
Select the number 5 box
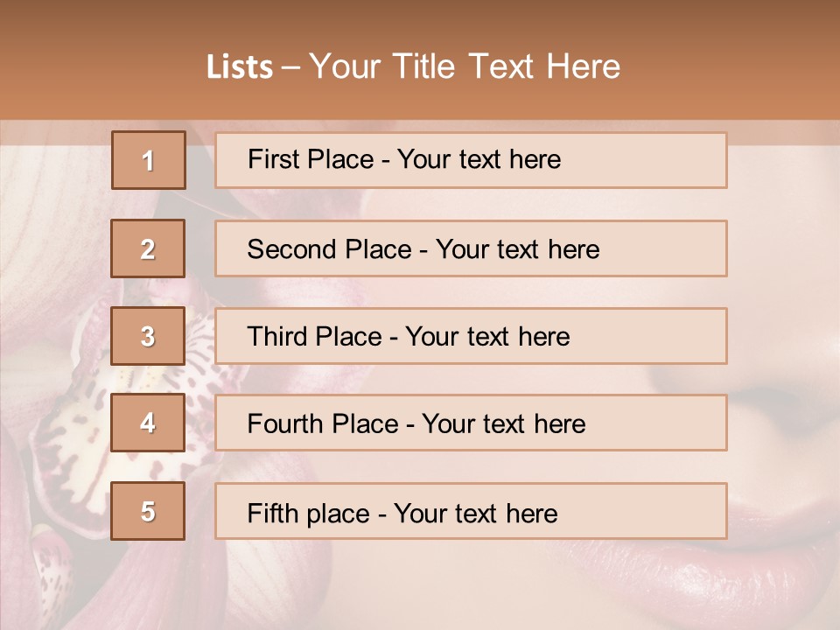click(148, 511)
